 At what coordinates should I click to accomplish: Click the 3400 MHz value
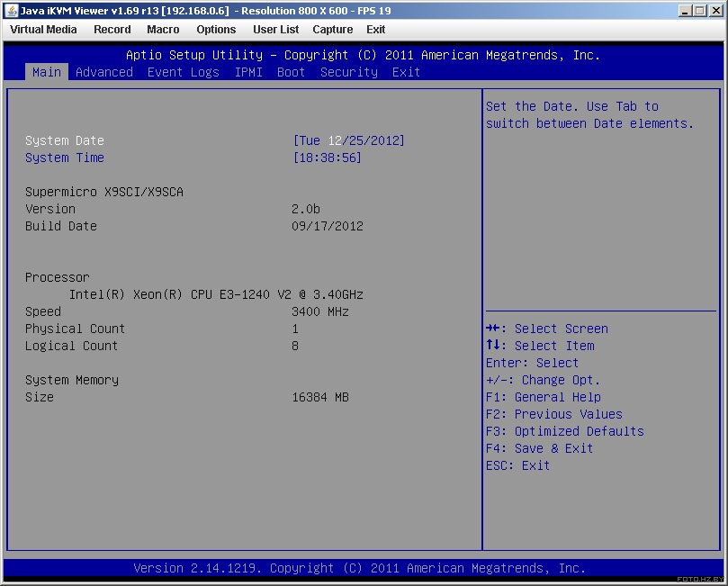(x=319, y=311)
